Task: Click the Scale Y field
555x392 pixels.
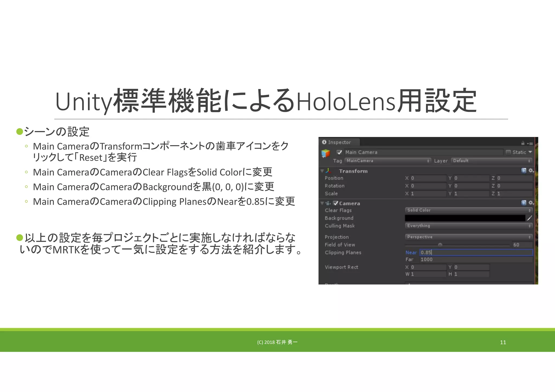Action: (471, 194)
